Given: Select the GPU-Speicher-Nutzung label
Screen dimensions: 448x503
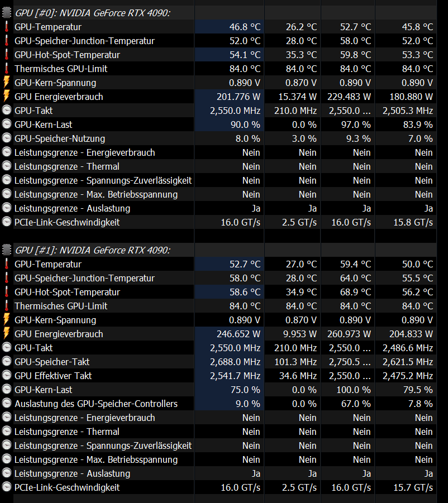Looking at the screenshot, I should pos(60,138).
